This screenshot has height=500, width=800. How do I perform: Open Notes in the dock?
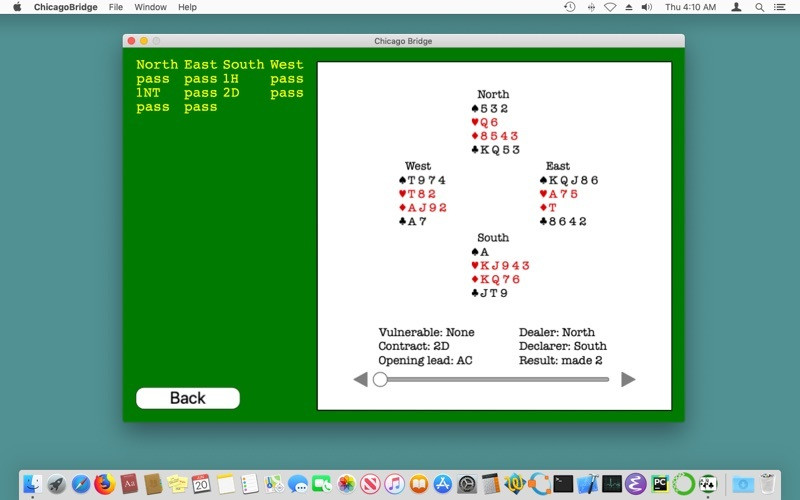coord(226,484)
